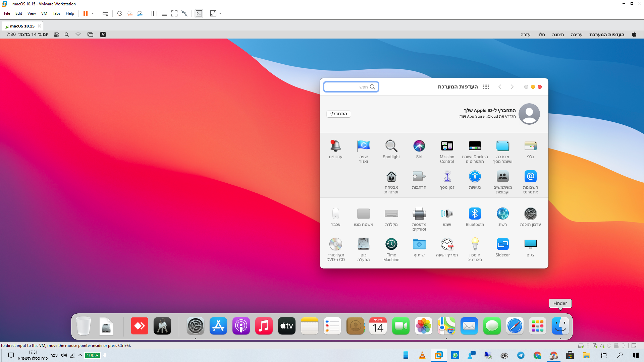
Task: Select the macOS 10.15 VM tab
Action: point(22,26)
